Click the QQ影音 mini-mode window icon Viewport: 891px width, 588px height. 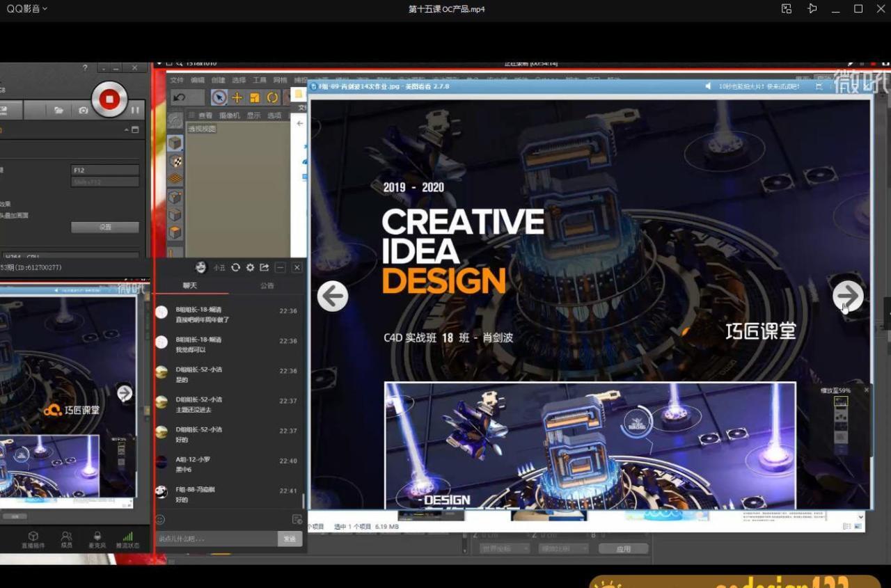pos(787,9)
